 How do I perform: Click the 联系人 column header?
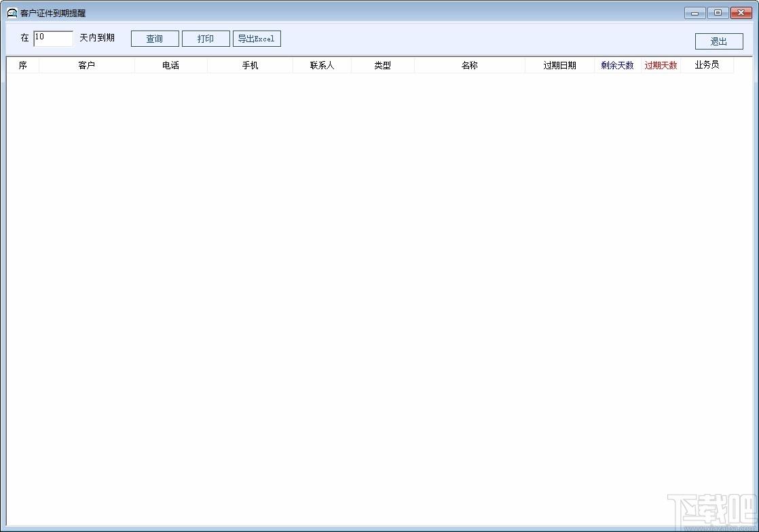(x=322, y=65)
